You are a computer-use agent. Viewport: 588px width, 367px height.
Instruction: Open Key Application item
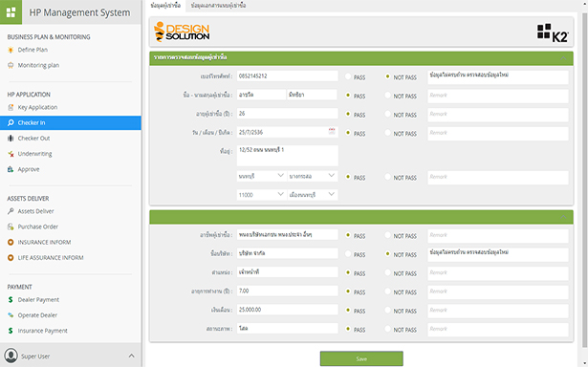[x=37, y=107]
